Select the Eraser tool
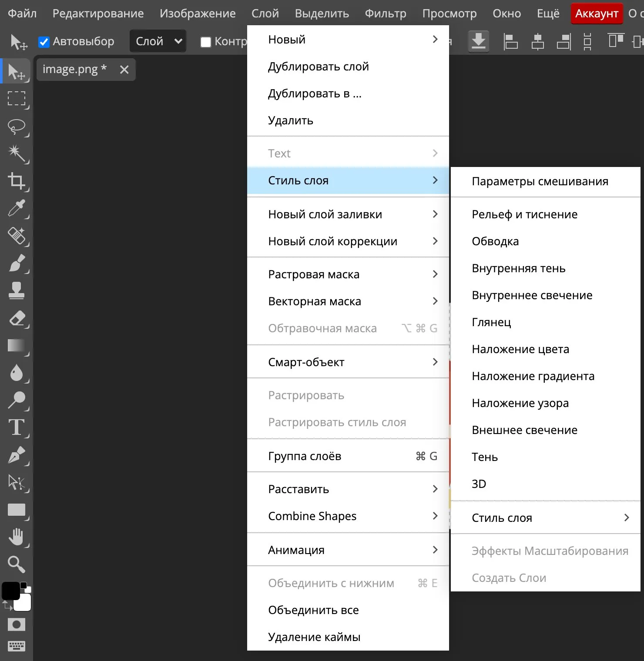This screenshot has height=661, width=644. [x=17, y=318]
